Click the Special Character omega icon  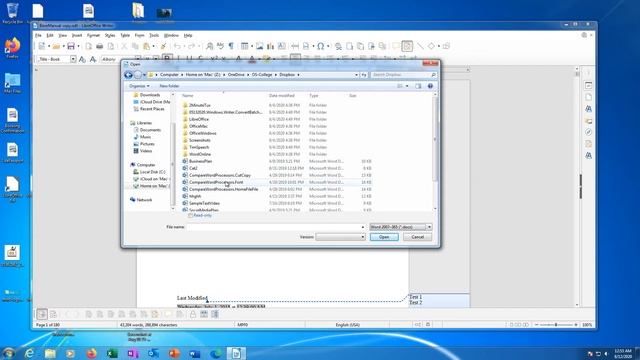(x=321, y=47)
